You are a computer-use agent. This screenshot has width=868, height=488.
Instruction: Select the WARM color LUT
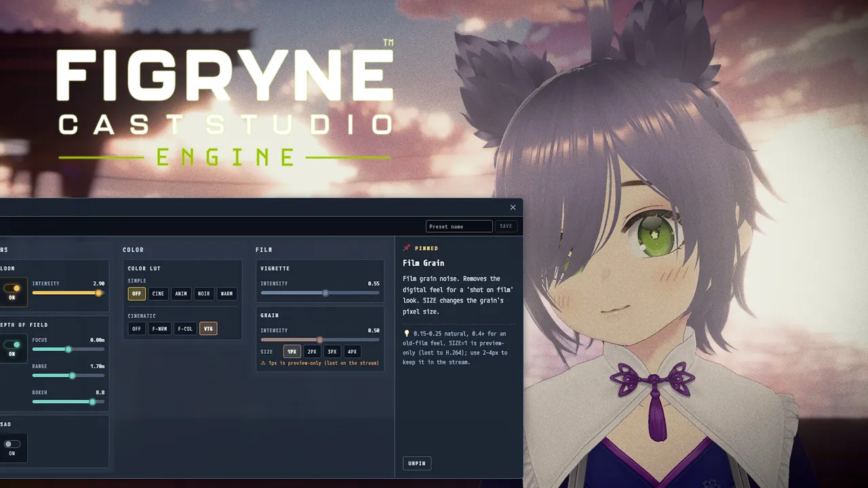[226, 293]
